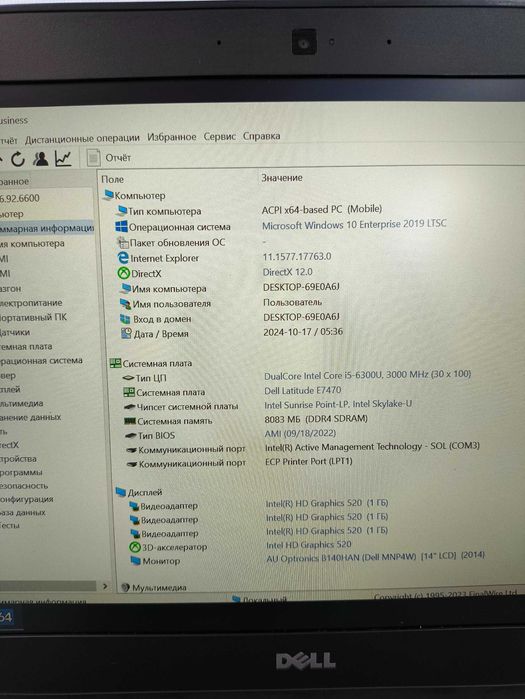
Task: Click the Вход в домен row icon
Action: pyautogui.click(x=126, y=319)
